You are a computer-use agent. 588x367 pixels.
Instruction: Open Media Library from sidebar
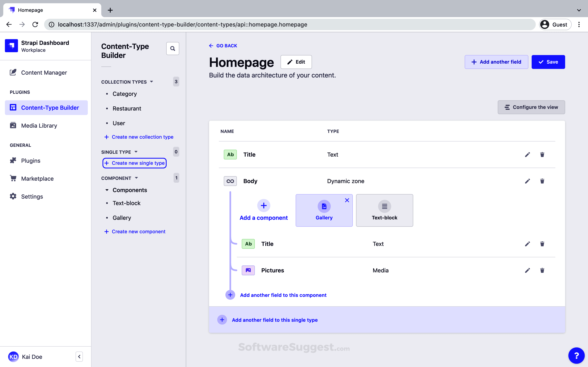pos(39,125)
